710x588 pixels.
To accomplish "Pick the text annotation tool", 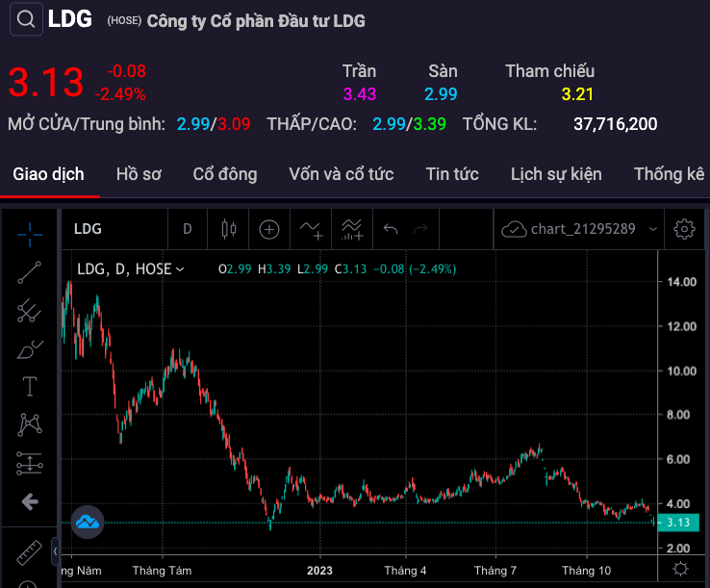I will click(30, 387).
